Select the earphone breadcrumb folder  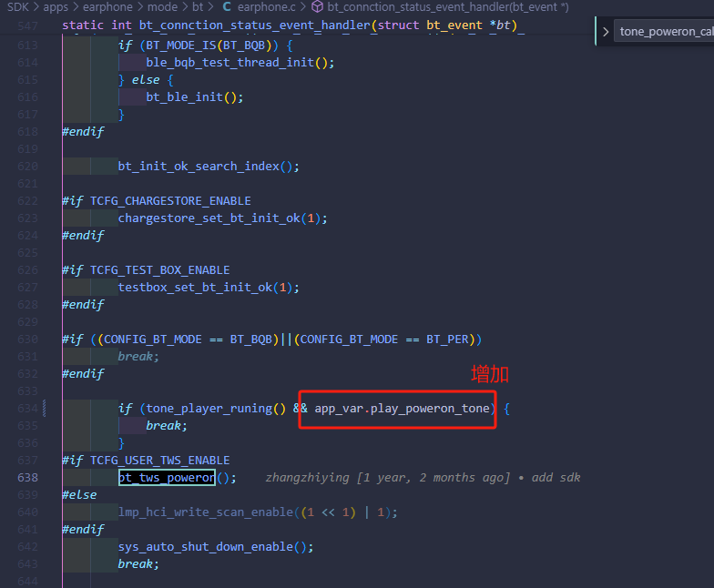click(107, 7)
